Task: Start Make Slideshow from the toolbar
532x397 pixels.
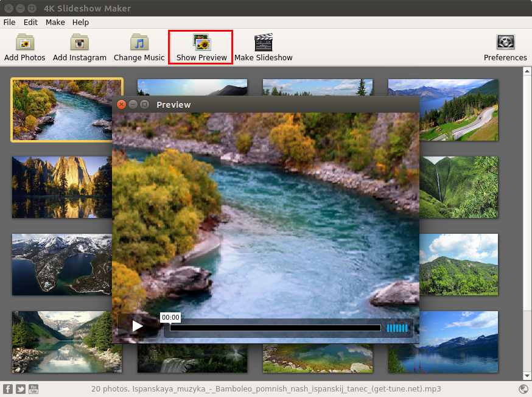Action: (x=264, y=47)
